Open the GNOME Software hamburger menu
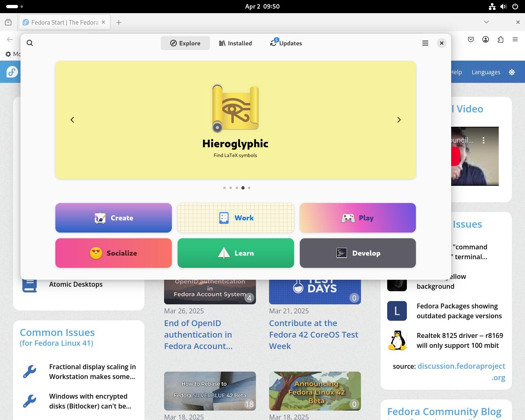The height and width of the screenshot is (420, 525). (x=425, y=43)
